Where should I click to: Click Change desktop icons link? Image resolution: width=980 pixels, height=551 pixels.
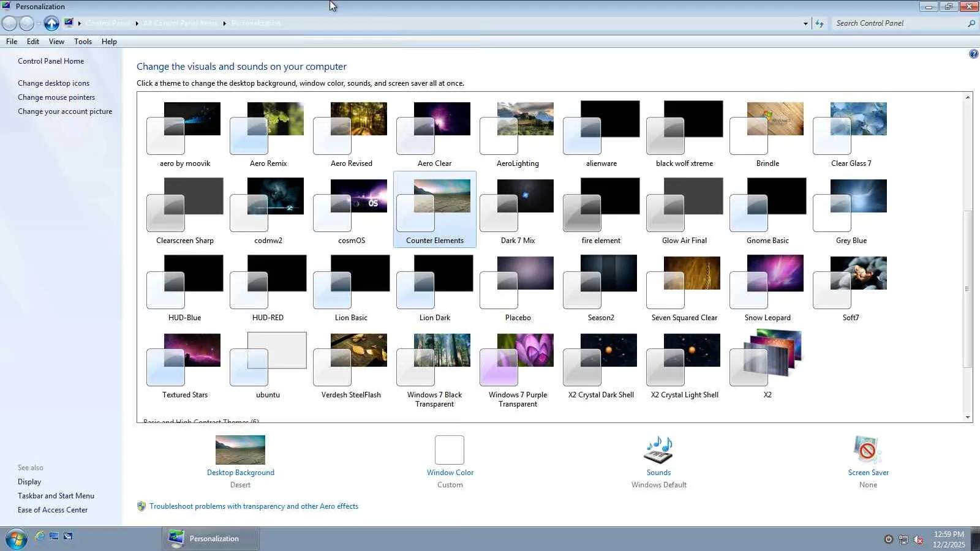[53, 83]
